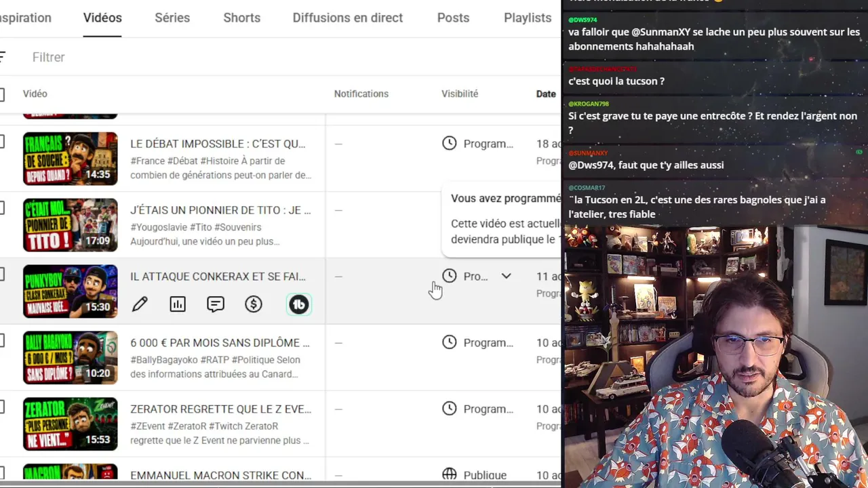Click the public globe icon on Macron row
The height and width of the screenshot is (488, 868).
point(450,475)
